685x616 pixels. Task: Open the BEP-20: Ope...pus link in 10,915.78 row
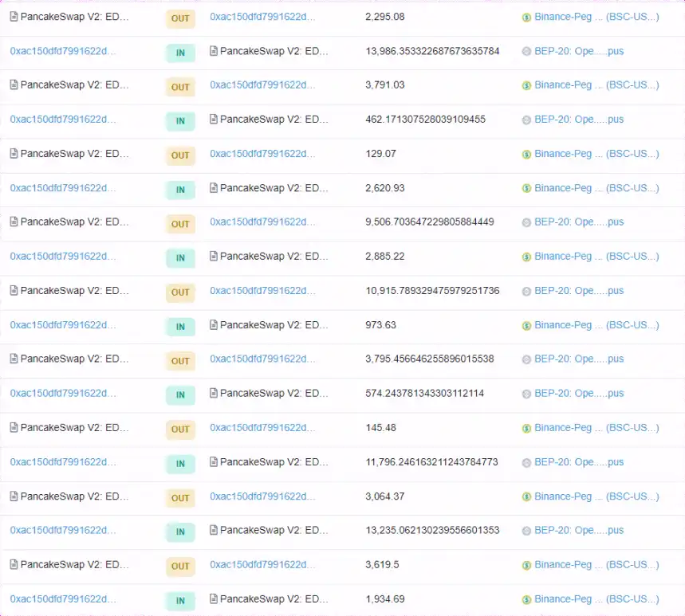coord(579,291)
